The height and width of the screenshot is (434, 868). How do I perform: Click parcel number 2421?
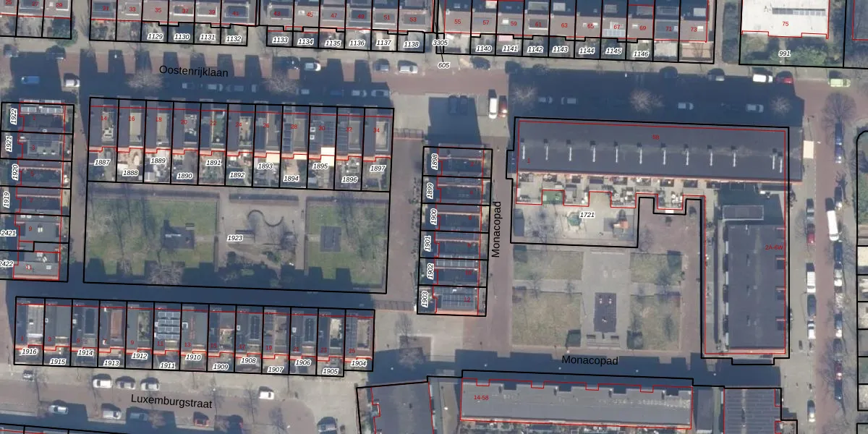9,234
